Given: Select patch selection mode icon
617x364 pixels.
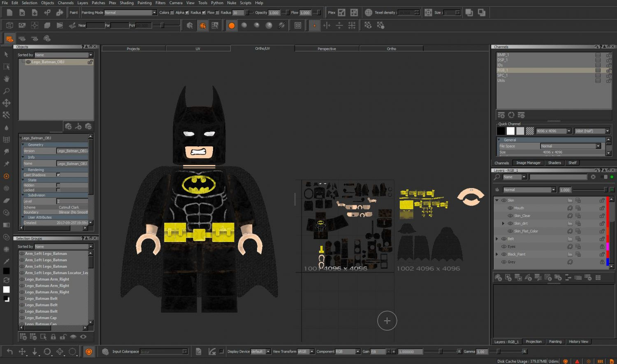Looking at the screenshot, I should 215,25.
